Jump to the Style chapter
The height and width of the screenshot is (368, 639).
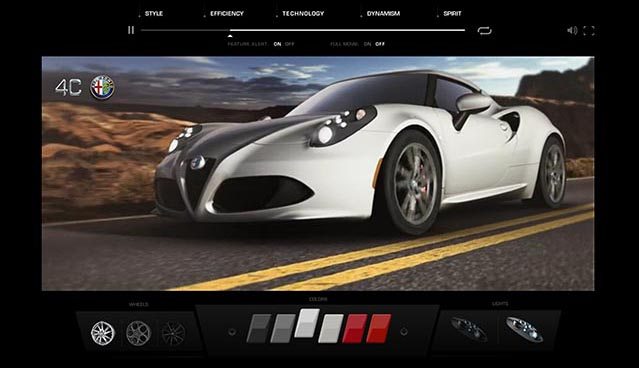pyautogui.click(x=154, y=13)
